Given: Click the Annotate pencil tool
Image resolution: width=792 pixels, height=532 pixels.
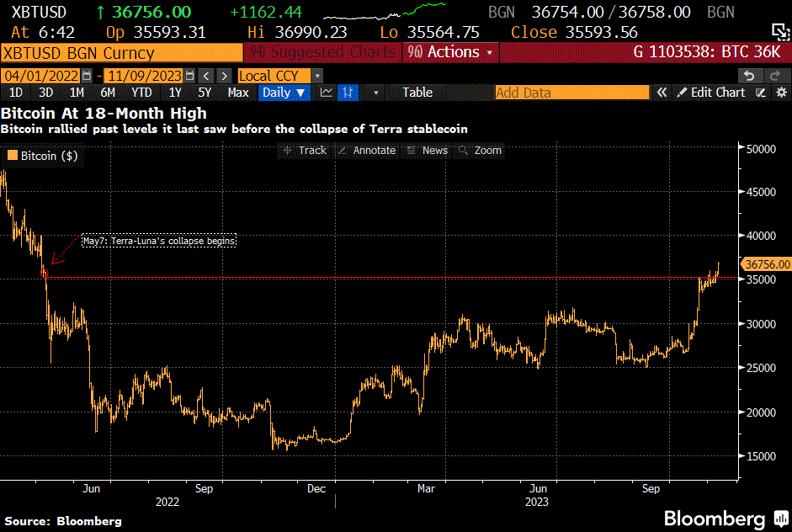Looking at the screenshot, I should [367, 151].
